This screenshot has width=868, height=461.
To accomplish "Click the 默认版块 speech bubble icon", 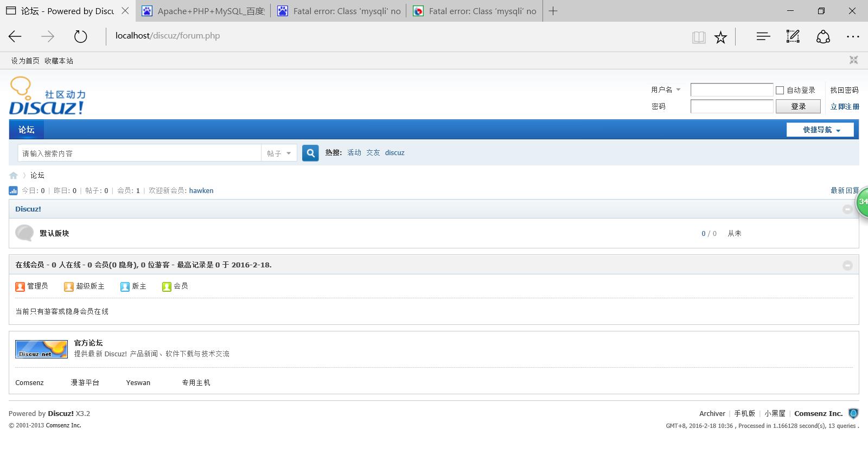I will (24, 233).
